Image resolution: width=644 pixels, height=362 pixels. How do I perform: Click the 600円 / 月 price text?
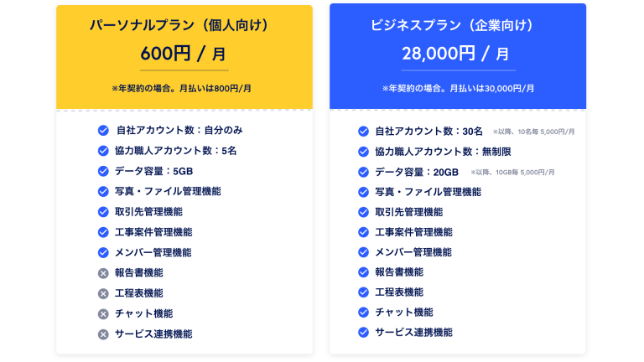[183, 54]
